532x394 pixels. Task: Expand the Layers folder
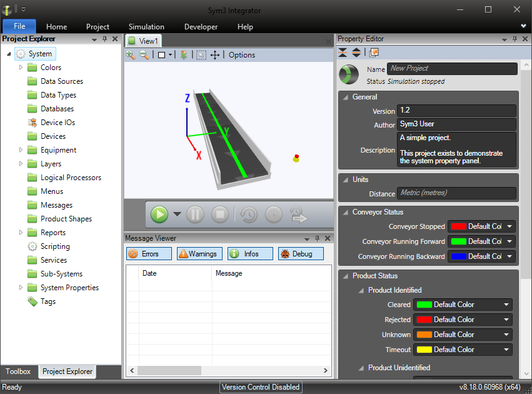21,164
